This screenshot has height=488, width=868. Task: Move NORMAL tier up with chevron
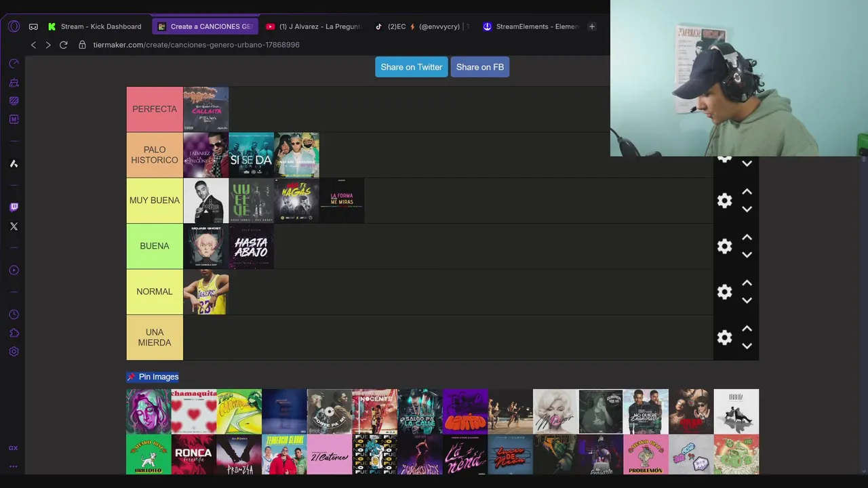click(x=747, y=283)
